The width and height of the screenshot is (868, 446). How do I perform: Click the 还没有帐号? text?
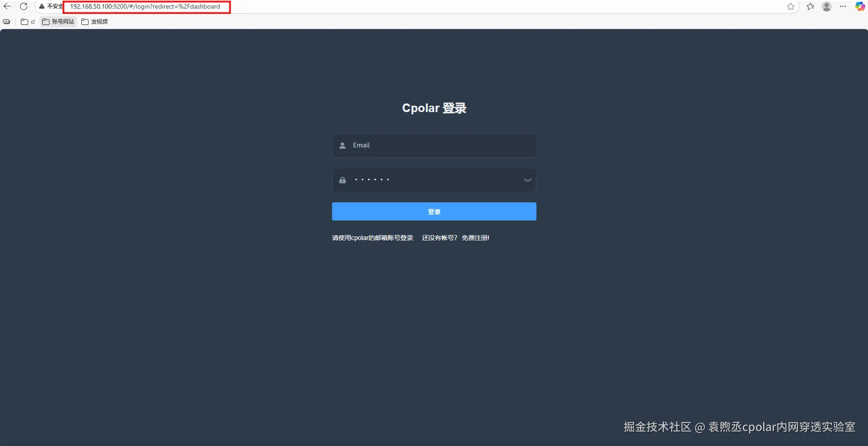(440, 238)
